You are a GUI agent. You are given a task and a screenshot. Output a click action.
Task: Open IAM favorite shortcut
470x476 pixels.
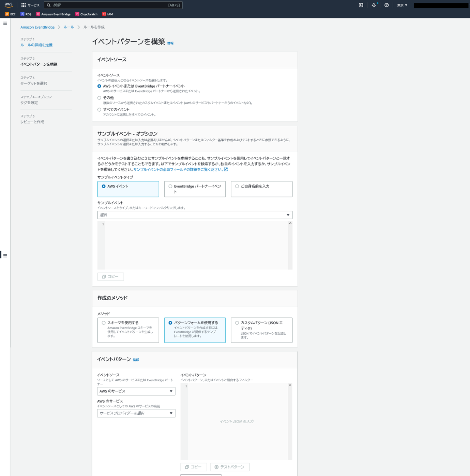[x=108, y=14]
